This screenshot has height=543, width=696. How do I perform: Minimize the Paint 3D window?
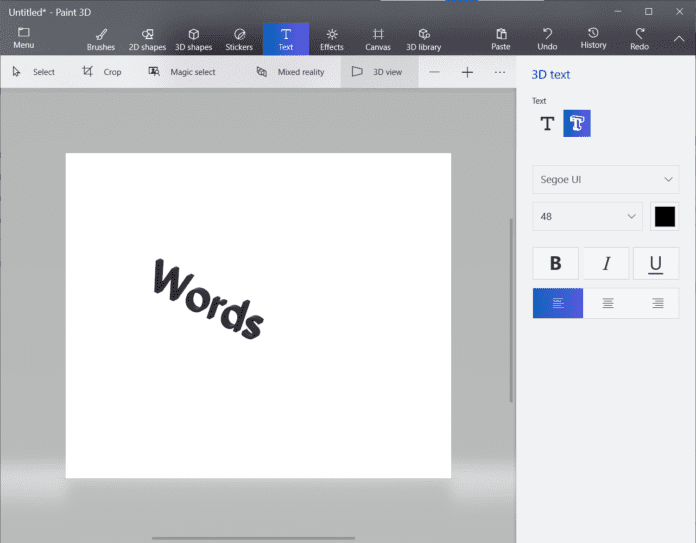point(618,12)
